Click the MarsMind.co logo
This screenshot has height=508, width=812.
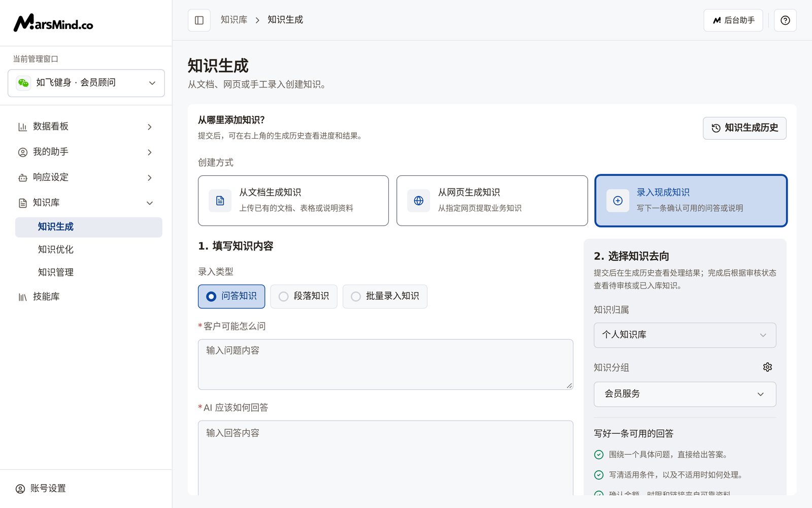(x=53, y=23)
